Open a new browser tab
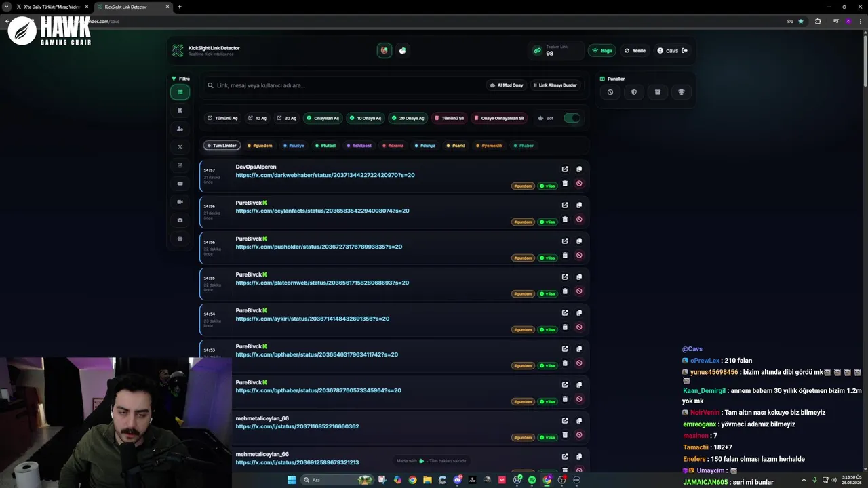 click(x=180, y=7)
